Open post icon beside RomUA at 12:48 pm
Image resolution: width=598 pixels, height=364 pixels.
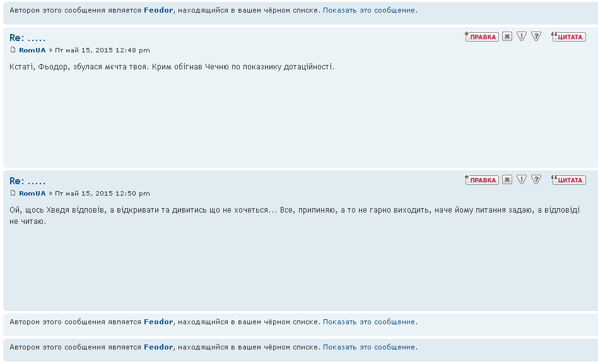tap(13, 50)
